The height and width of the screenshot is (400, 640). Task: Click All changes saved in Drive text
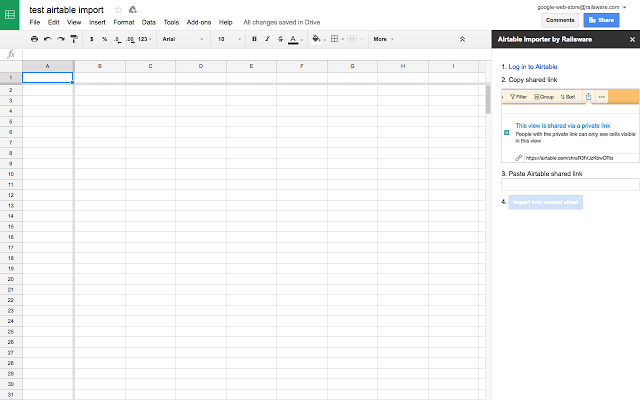point(282,22)
